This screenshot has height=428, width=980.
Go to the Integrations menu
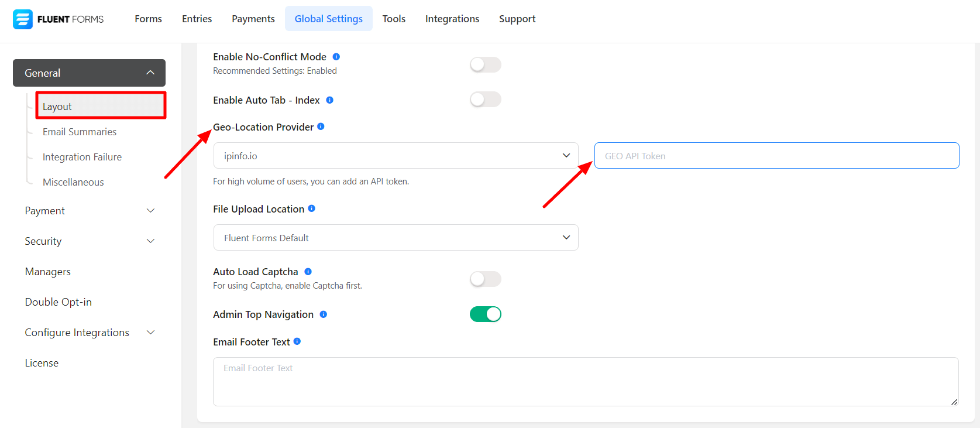click(x=452, y=19)
